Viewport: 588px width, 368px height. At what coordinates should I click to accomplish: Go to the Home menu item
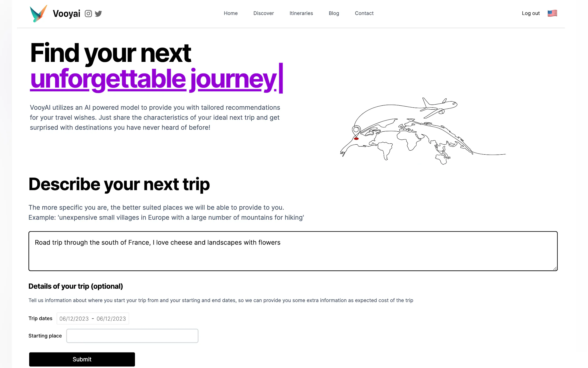(x=230, y=13)
